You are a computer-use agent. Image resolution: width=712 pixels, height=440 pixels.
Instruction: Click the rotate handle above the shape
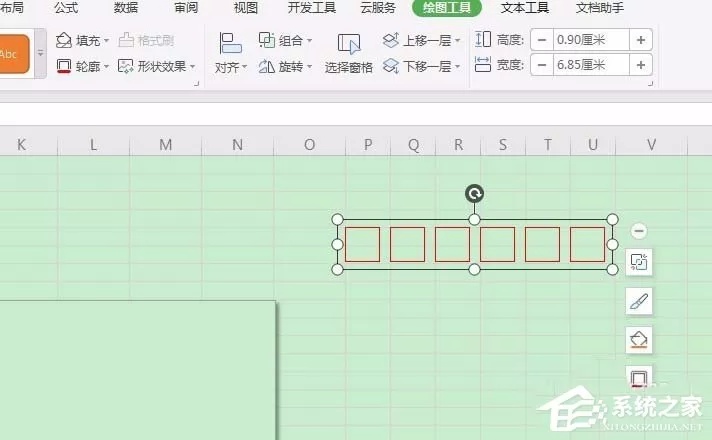coord(474,194)
